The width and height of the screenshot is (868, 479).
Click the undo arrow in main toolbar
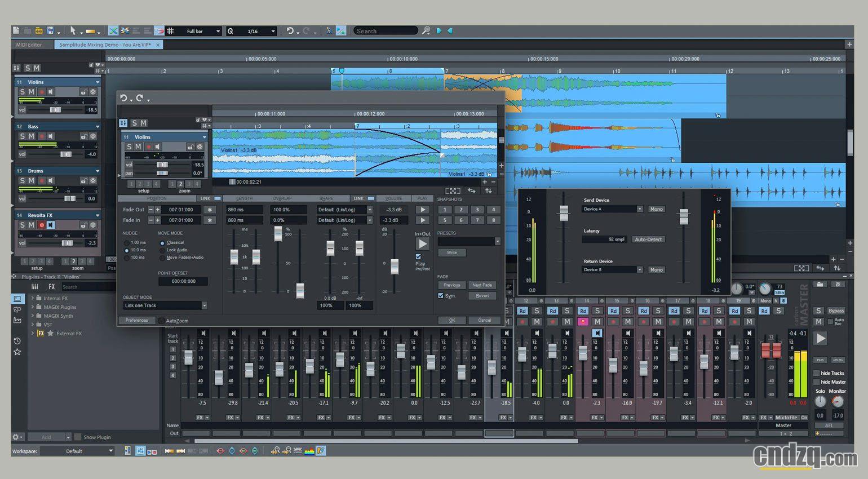(x=290, y=31)
